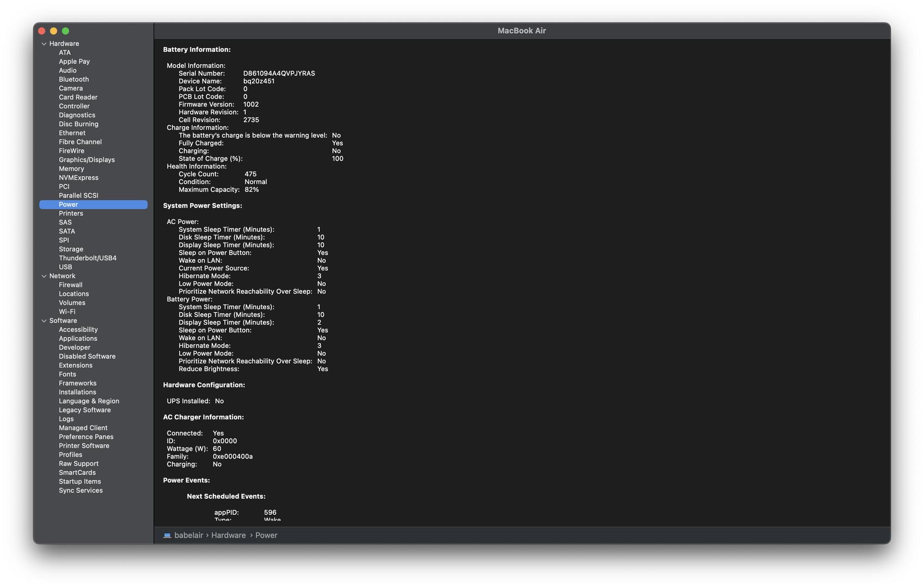Open the Wi-Fi item under Network

(67, 312)
